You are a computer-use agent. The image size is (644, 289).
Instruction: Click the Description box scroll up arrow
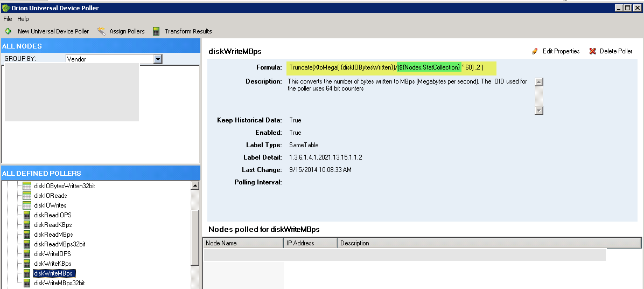point(539,82)
